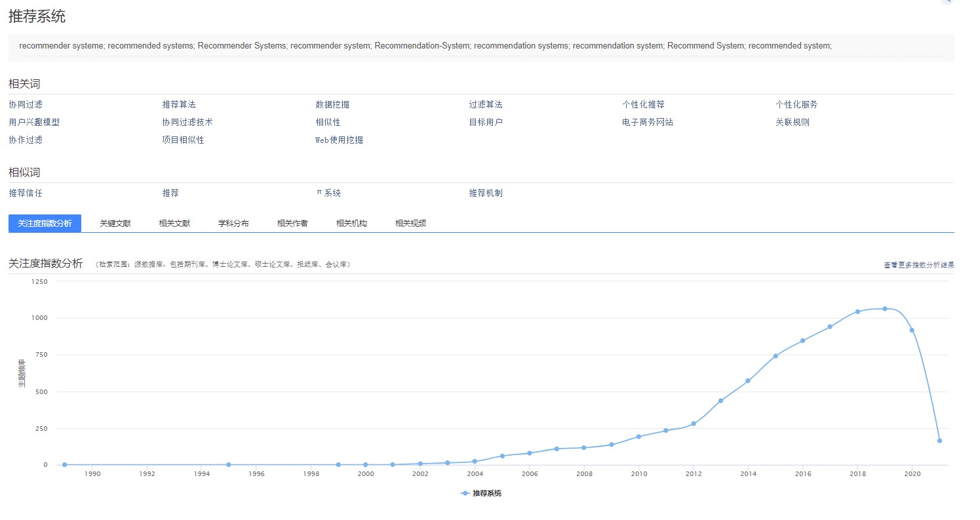The height and width of the screenshot is (520, 980).
Task: Open the 数据挖掘 related term
Action: click(x=332, y=104)
